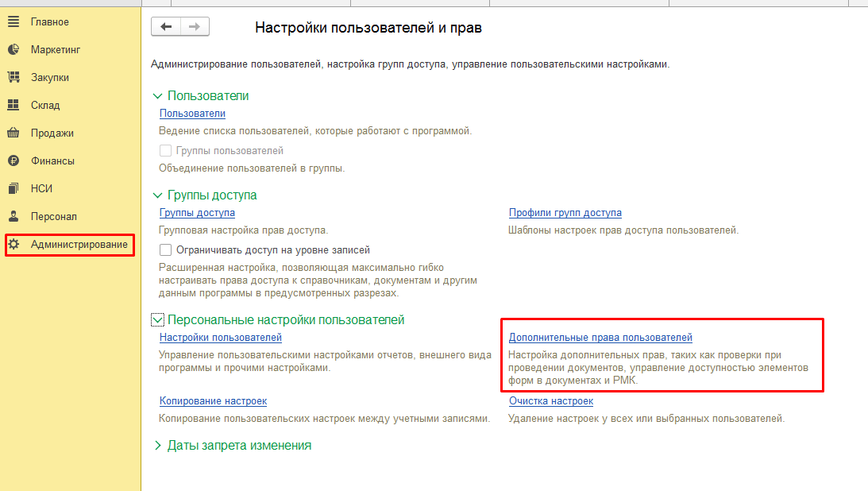Open Финансы via ruble coin icon

click(13, 160)
